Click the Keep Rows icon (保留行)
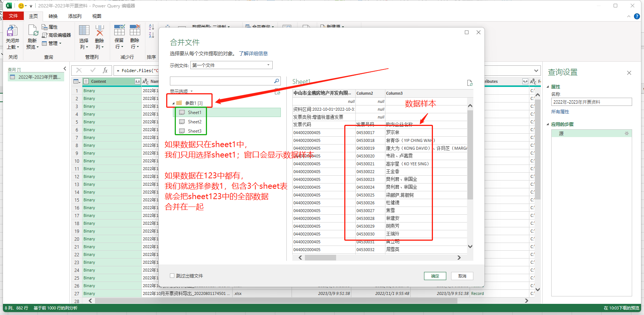This screenshot has width=644, height=315. 119,30
